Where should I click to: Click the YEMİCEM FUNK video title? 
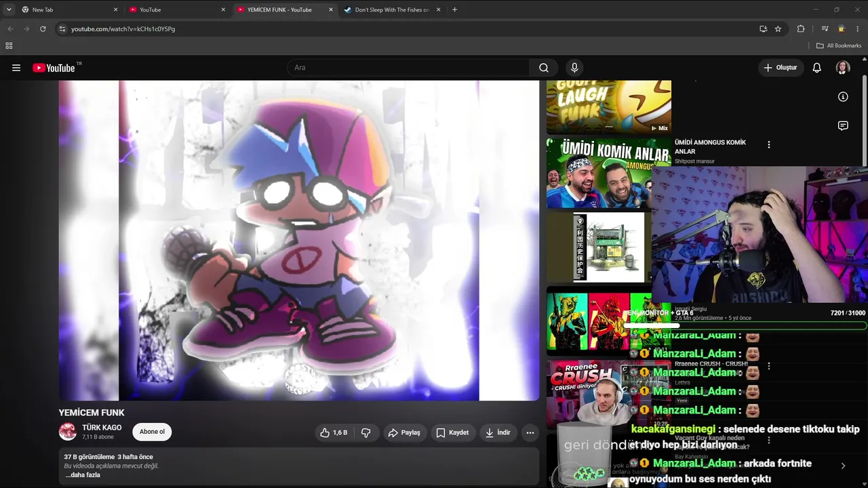coord(92,413)
